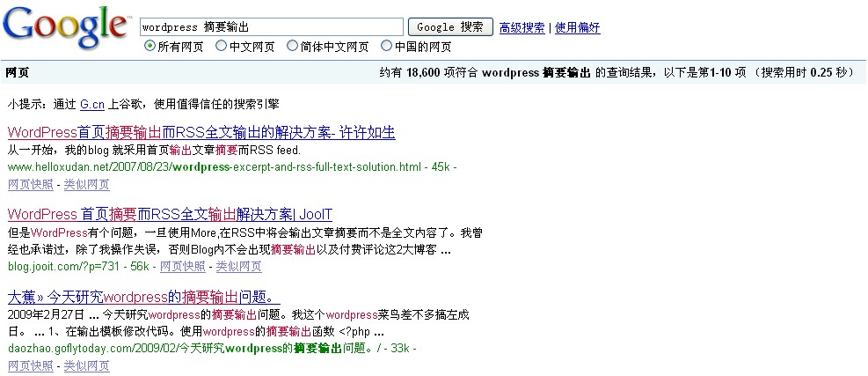Open 类似网页 for the daozhao.goflytoday.com result
The width and height of the screenshot is (868, 376).
click(86, 365)
